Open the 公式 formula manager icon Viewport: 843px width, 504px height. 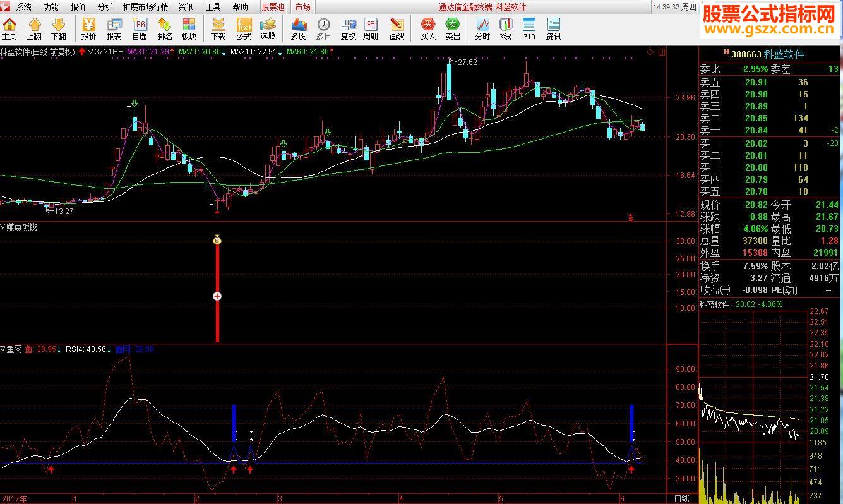pyautogui.click(x=244, y=29)
